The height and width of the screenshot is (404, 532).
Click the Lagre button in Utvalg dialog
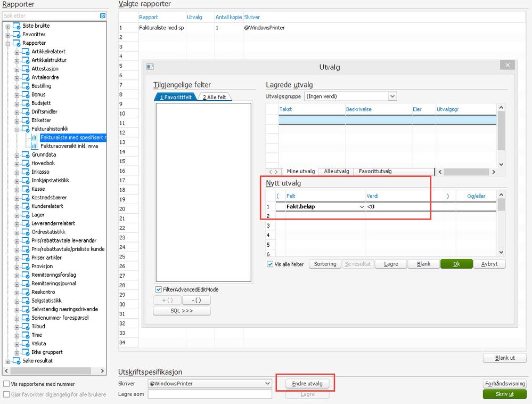pos(391,264)
